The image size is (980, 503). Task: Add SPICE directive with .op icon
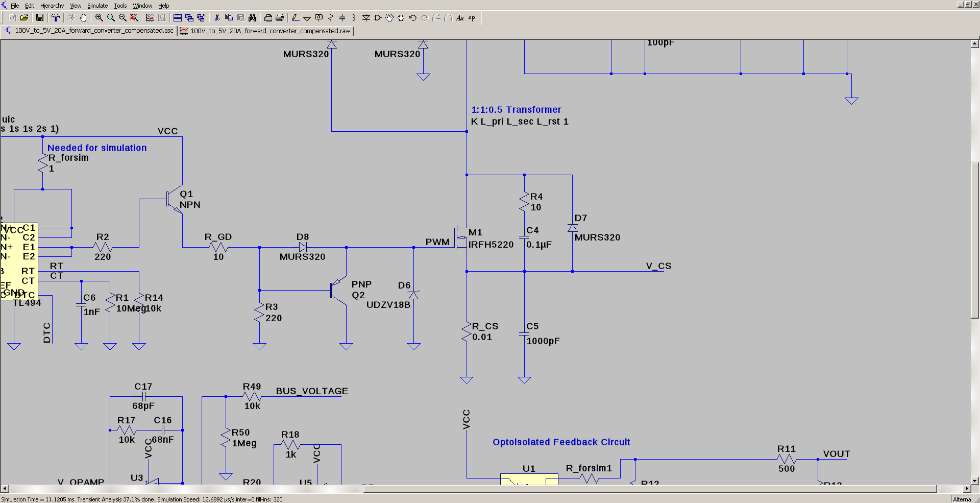point(472,18)
